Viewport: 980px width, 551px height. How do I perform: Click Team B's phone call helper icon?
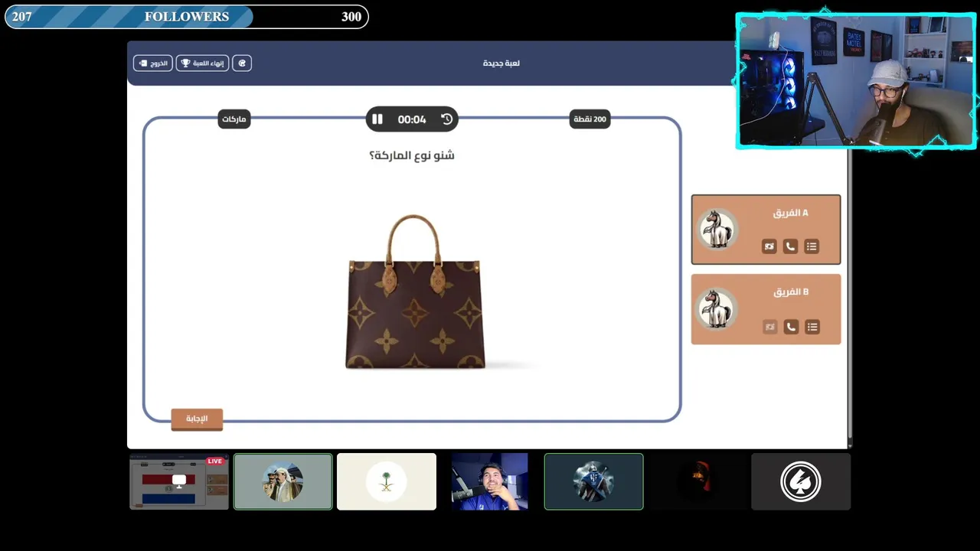click(790, 327)
